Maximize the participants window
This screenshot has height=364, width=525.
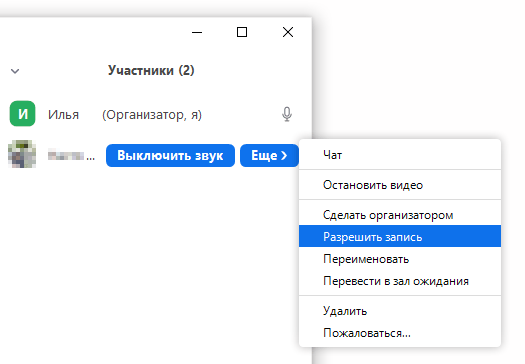(242, 32)
